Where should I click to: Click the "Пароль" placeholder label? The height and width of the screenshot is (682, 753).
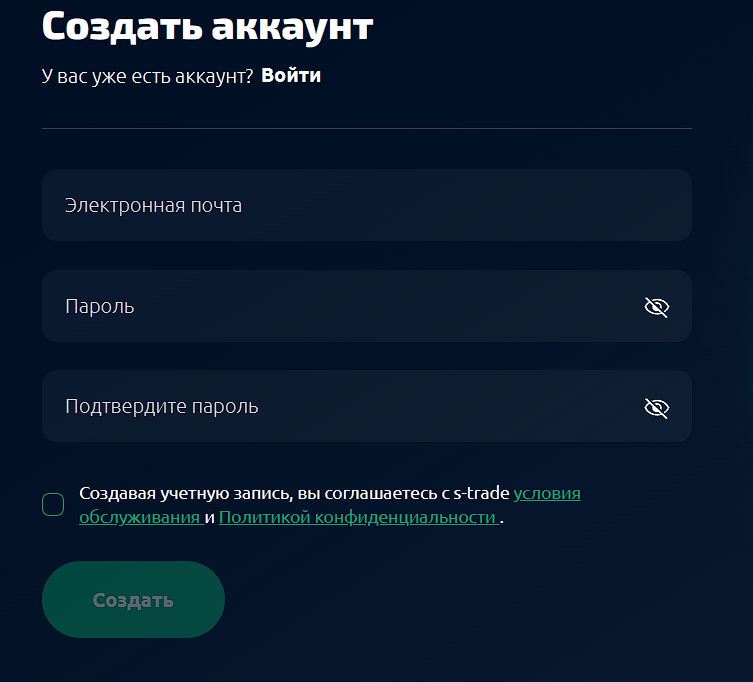99,306
